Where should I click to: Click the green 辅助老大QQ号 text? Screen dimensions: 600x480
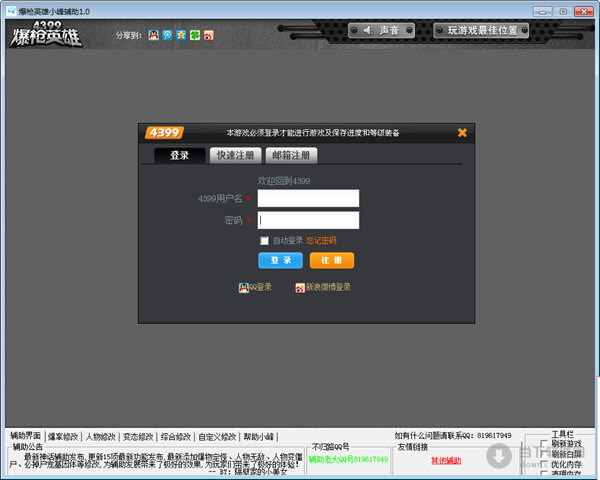(348, 459)
